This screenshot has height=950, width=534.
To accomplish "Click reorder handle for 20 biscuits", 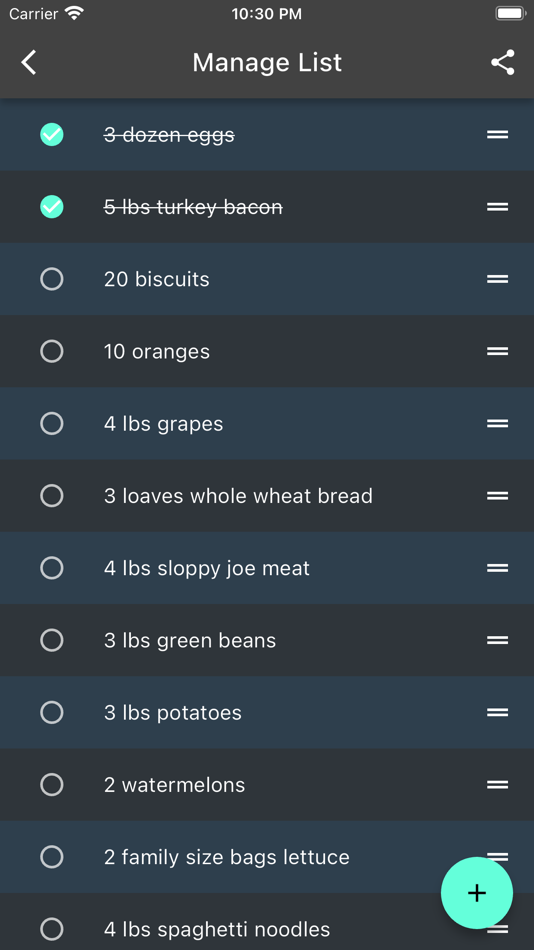I will pyautogui.click(x=498, y=279).
